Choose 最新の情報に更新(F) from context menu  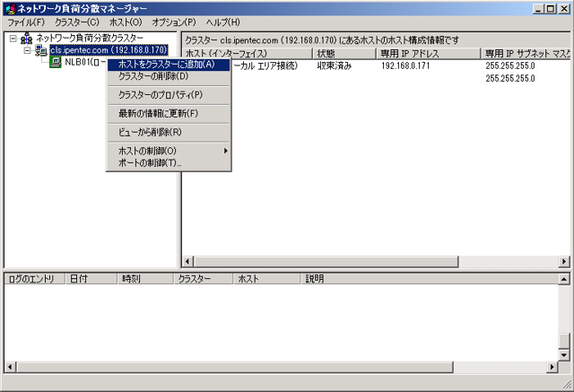tap(169, 113)
